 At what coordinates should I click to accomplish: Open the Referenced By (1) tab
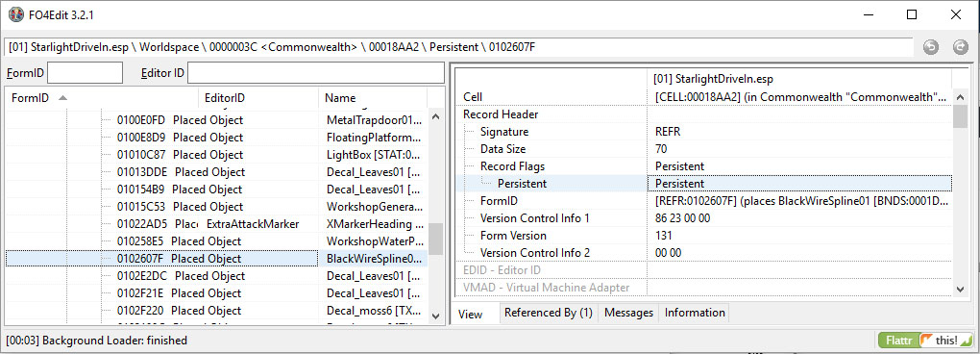click(549, 313)
